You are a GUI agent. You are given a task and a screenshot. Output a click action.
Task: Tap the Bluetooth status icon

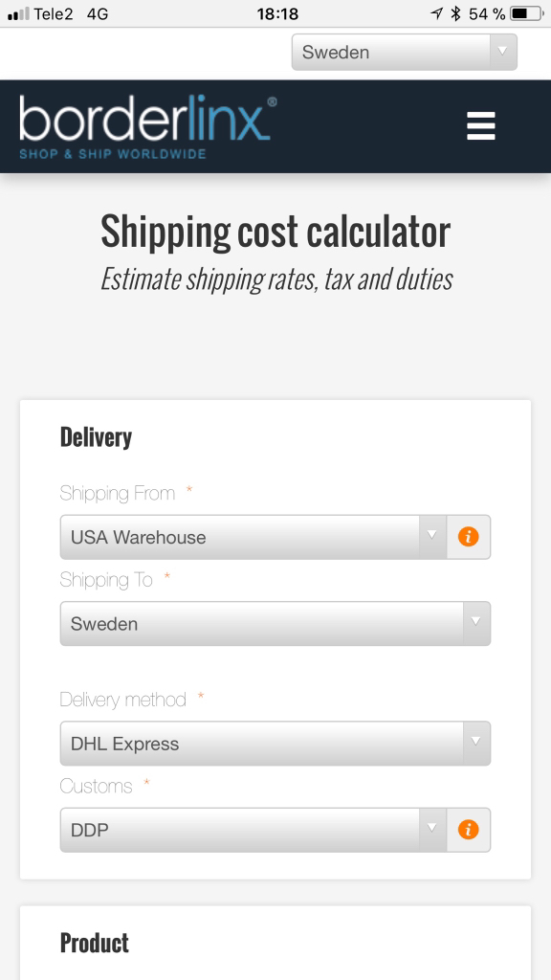(456, 13)
